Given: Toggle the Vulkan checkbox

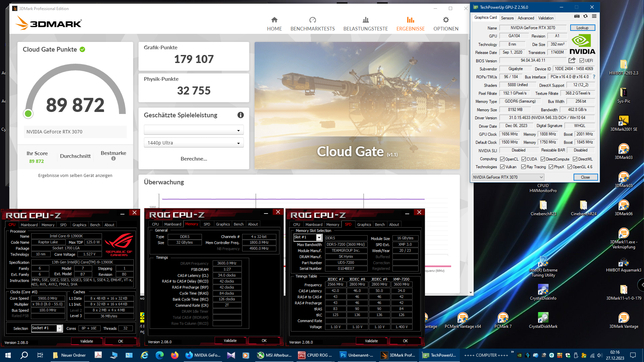Looking at the screenshot, I should 502,167.
